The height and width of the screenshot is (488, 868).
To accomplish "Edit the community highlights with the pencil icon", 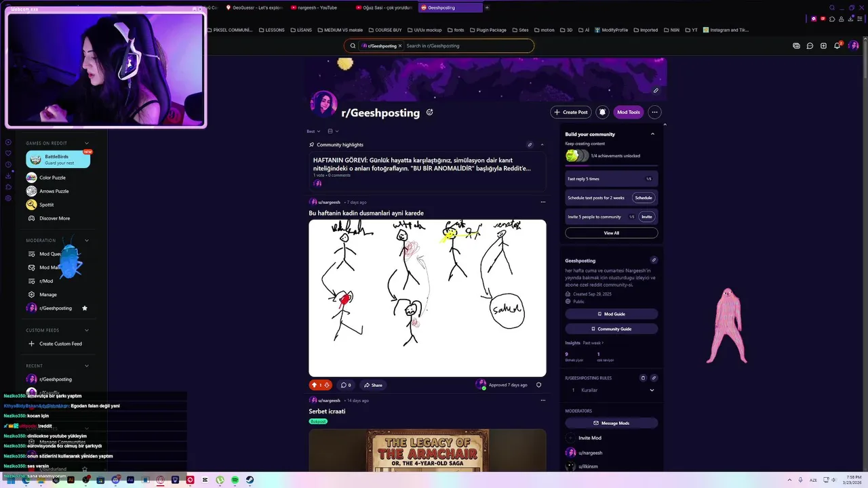I will tap(530, 144).
